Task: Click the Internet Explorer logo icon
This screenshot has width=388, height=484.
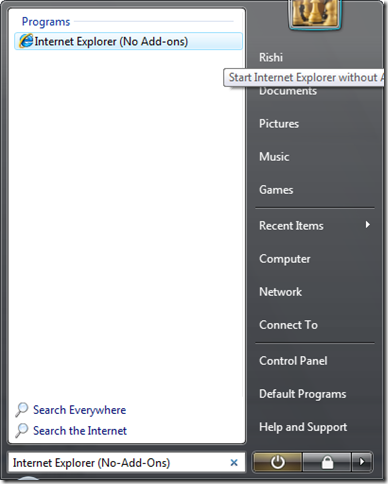Action: (25, 41)
